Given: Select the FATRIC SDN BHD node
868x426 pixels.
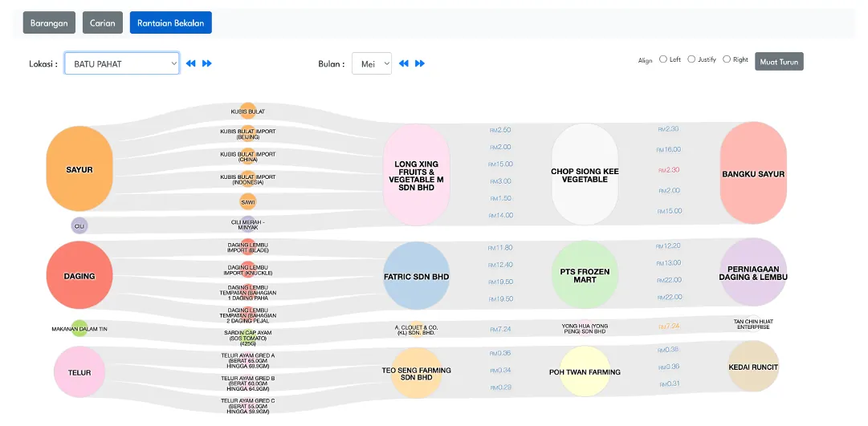Looking at the screenshot, I should point(416,276).
